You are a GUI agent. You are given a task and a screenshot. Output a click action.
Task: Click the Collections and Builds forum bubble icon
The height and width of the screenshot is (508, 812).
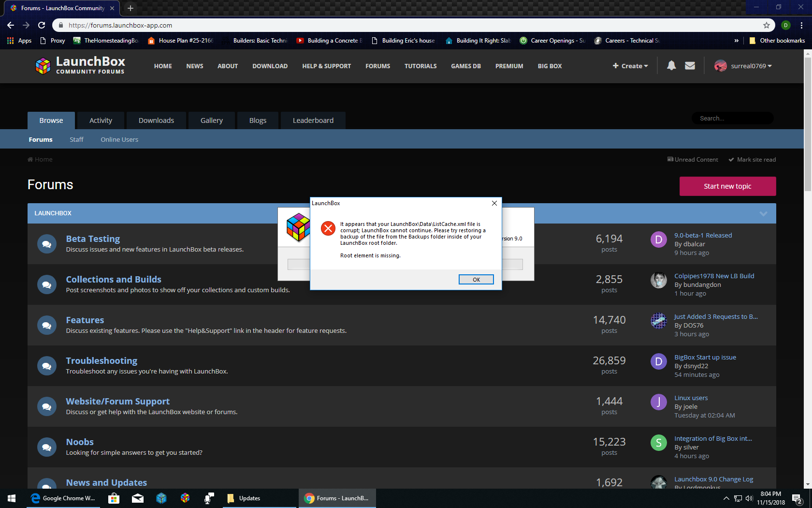click(x=47, y=284)
